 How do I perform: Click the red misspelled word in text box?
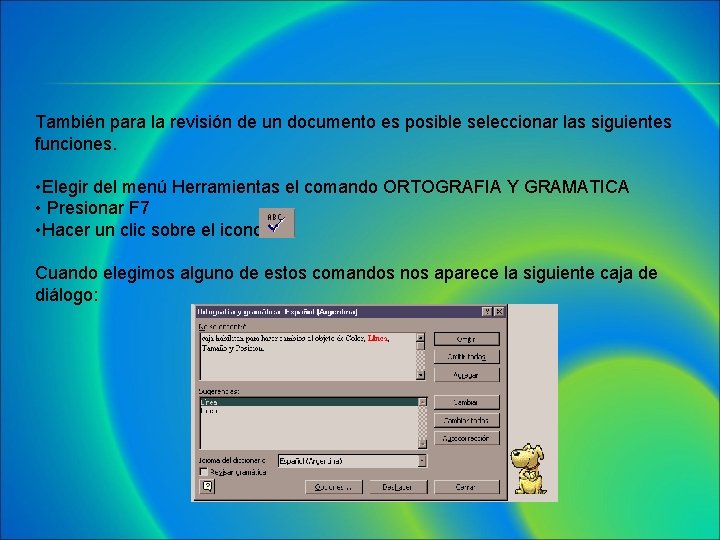(378, 338)
